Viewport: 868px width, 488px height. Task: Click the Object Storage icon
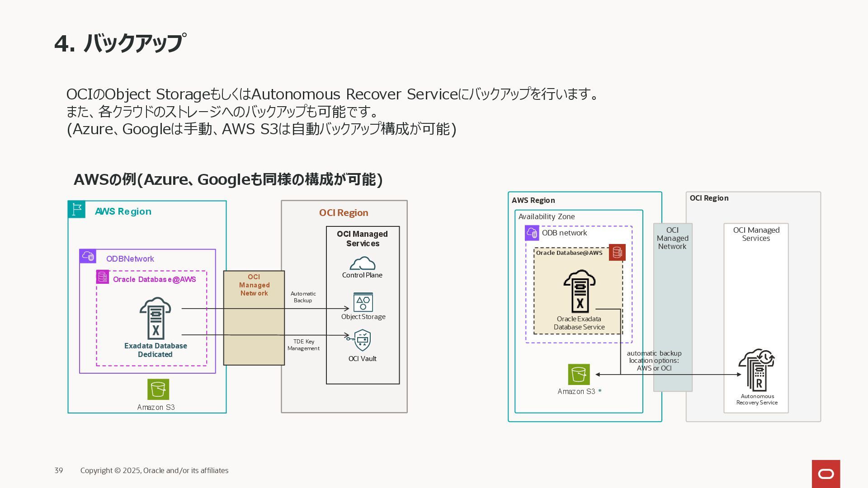(363, 302)
